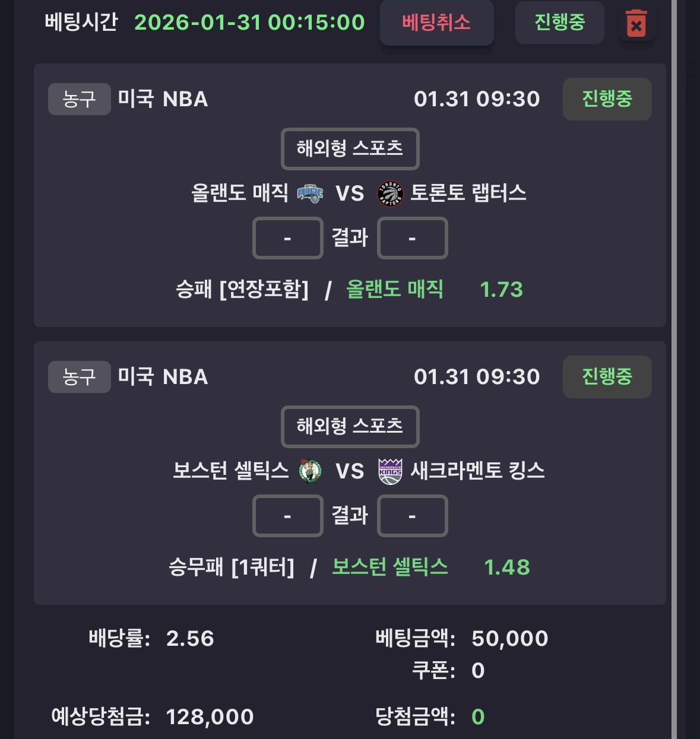Click 해외형 스포츠 label above Boston match

pos(350,426)
